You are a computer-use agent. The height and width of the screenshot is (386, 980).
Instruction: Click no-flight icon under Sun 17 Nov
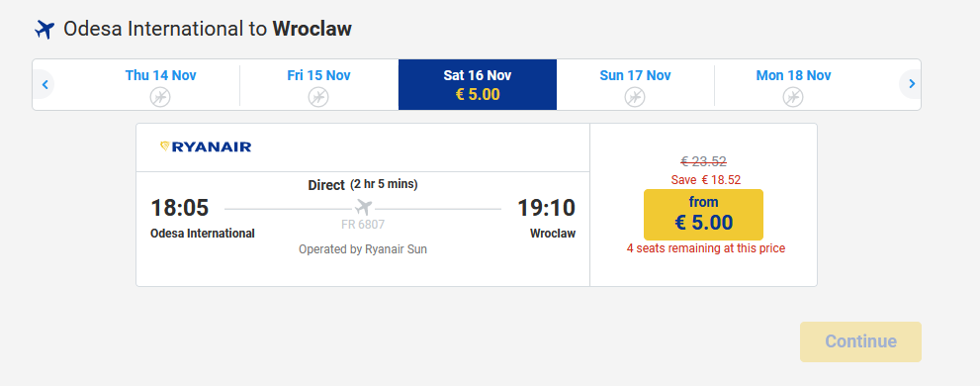[x=635, y=97]
